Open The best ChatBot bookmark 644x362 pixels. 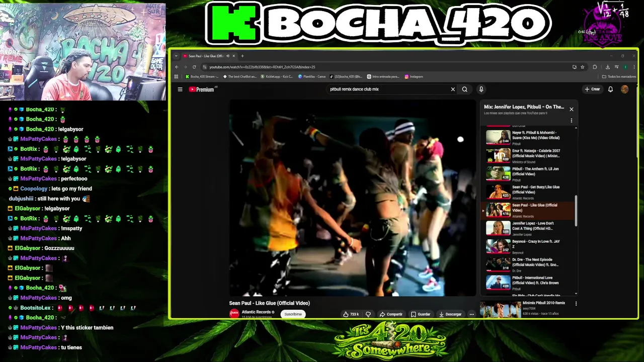[x=240, y=77]
